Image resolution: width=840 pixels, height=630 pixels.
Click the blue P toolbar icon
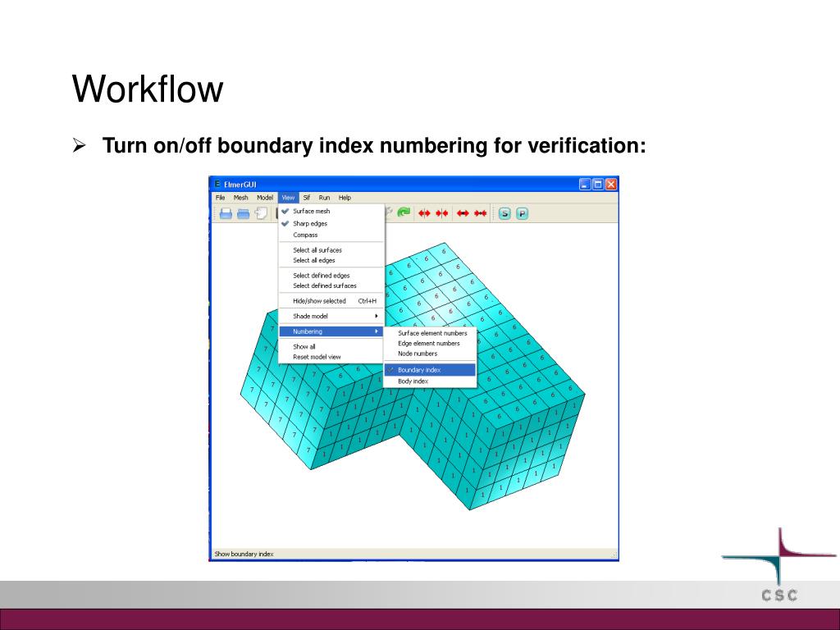[522, 214]
